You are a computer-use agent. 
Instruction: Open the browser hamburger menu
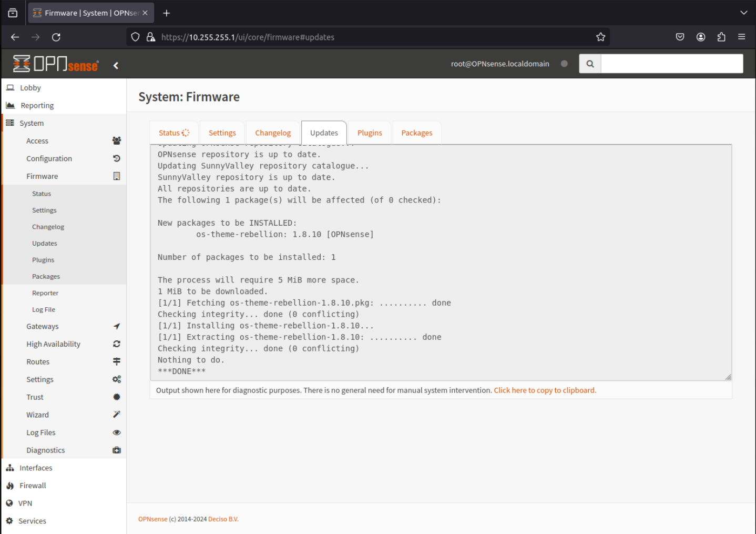coord(742,37)
